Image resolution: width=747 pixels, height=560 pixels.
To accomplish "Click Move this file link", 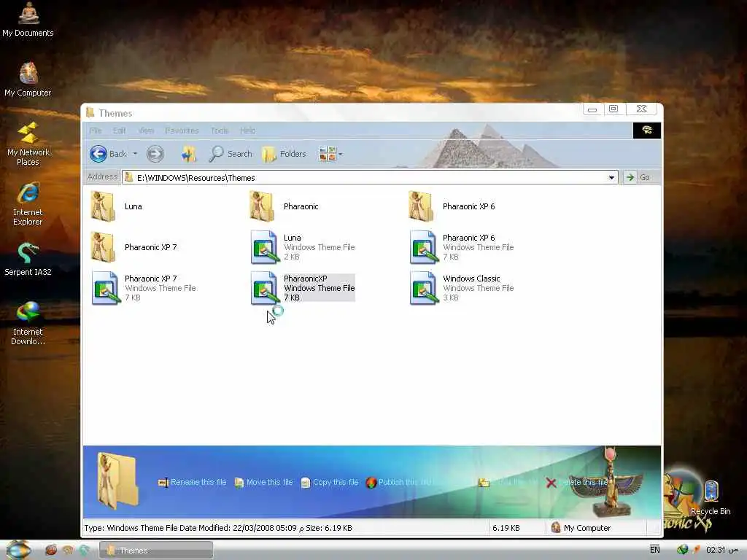I will tap(263, 483).
